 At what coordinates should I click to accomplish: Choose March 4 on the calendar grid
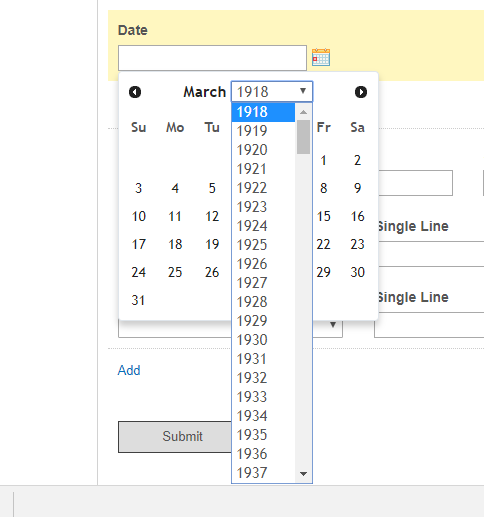pos(175,188)
